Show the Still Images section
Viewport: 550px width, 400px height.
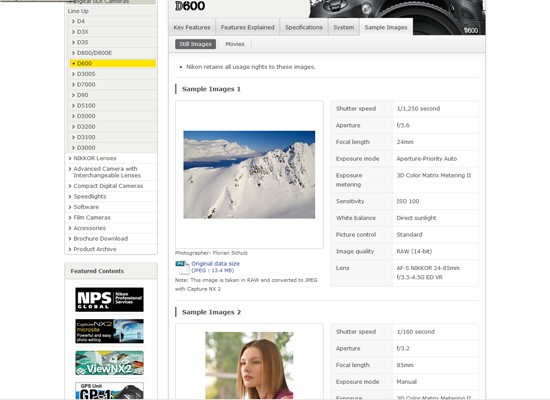pyautogui.click(x=195, y=44)
